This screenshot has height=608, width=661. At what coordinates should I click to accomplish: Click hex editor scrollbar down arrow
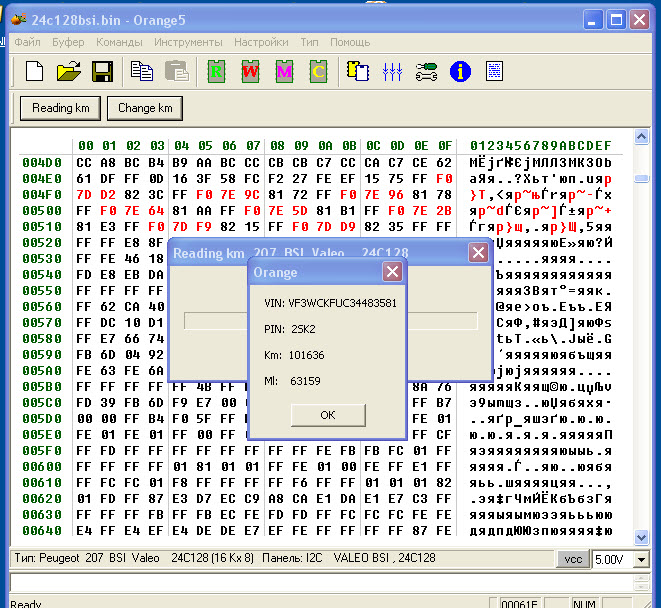[x=642, y=537]
